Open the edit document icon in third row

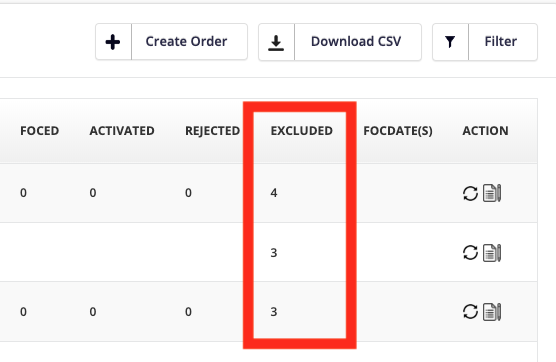click(492, 312)
